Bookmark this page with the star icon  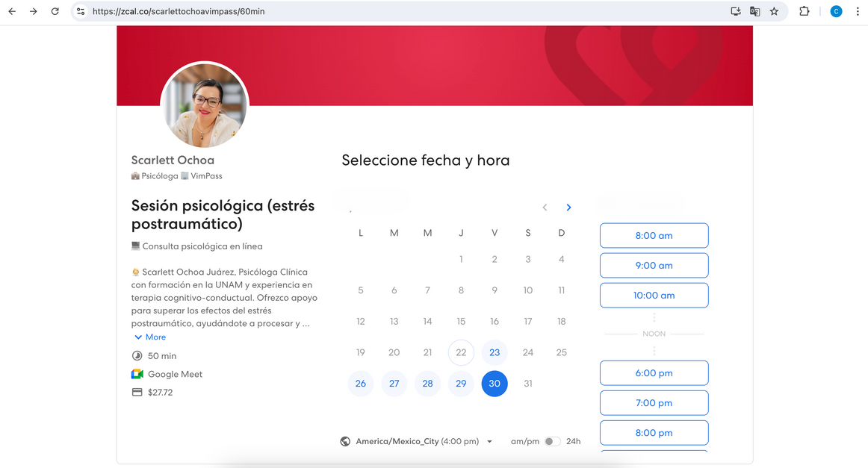click(x=774, y=11)
